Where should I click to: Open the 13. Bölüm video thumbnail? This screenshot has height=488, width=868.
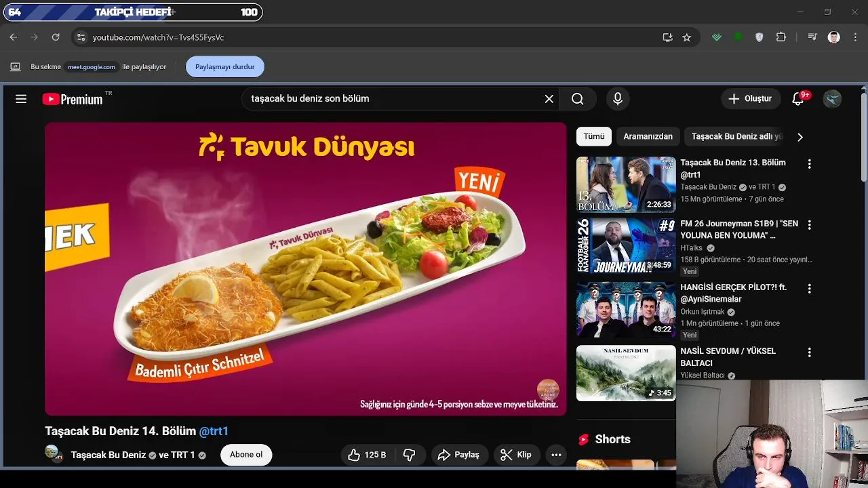pos(626,184)
